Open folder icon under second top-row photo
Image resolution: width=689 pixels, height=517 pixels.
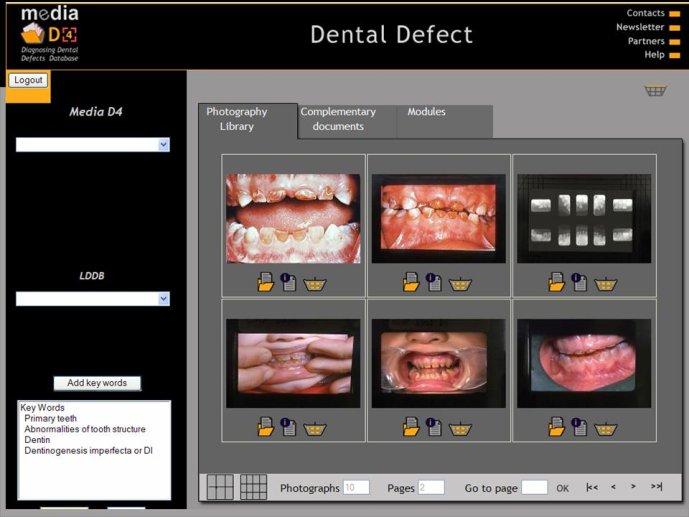[x=411, y=282]
